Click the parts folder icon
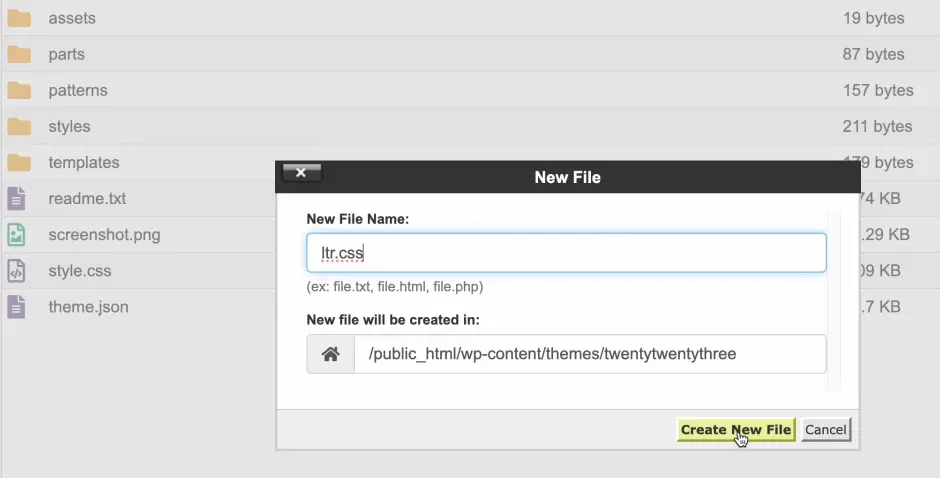 19,54
